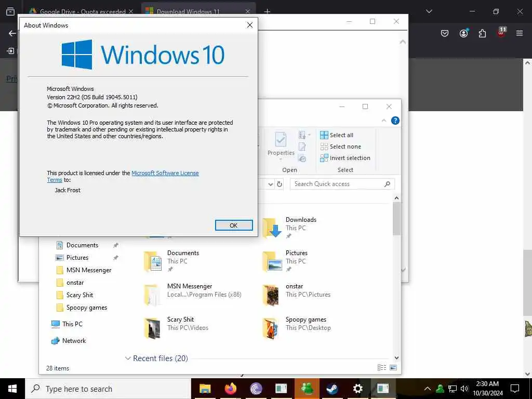The width and height of the screenshot is (532, 399).
Task: Select This PC in navigation pane
Action: 72,324
